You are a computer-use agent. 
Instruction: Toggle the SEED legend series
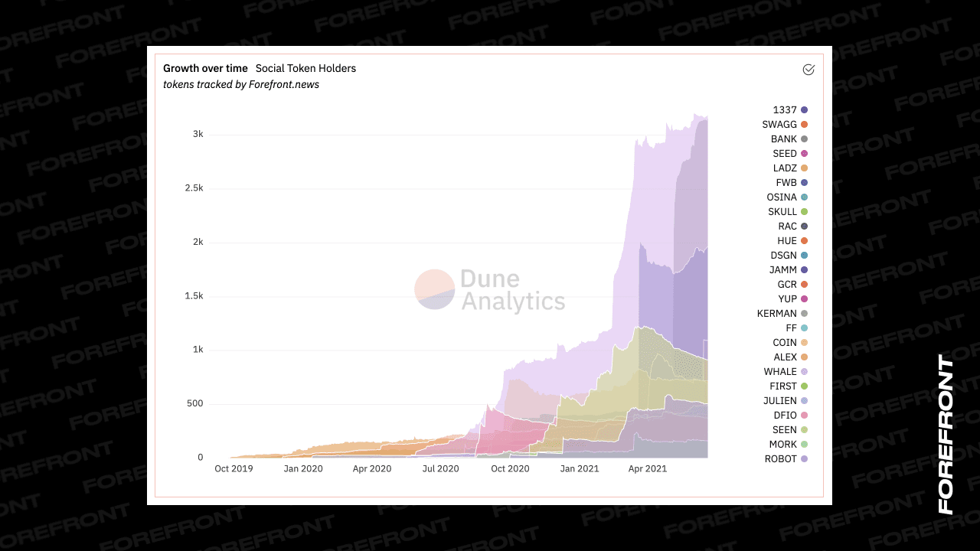790,154
